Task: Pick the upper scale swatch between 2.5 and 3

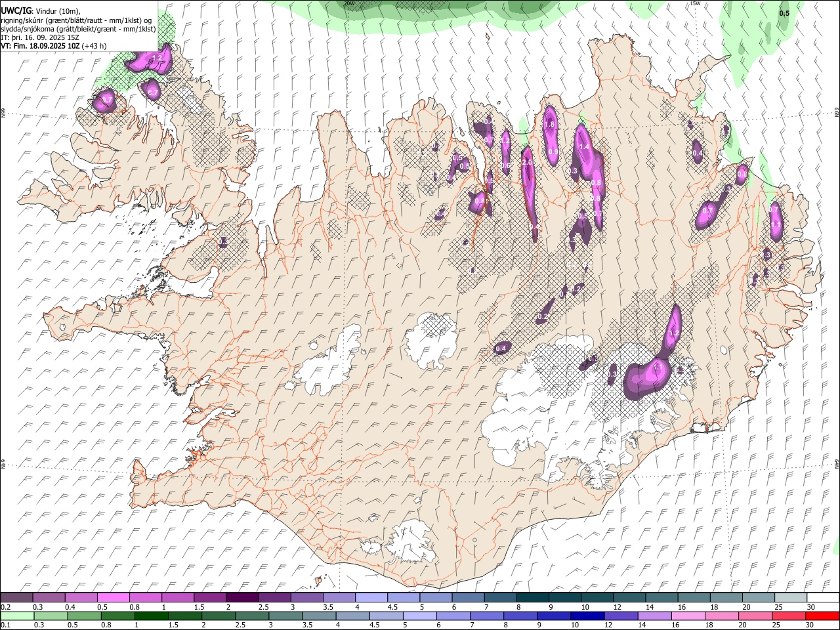Action: pos(274,598)
